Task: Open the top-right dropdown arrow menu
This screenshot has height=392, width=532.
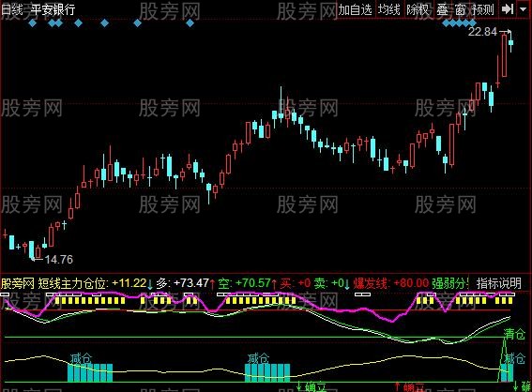Action: pyautogui.click(x=524, y=9)
